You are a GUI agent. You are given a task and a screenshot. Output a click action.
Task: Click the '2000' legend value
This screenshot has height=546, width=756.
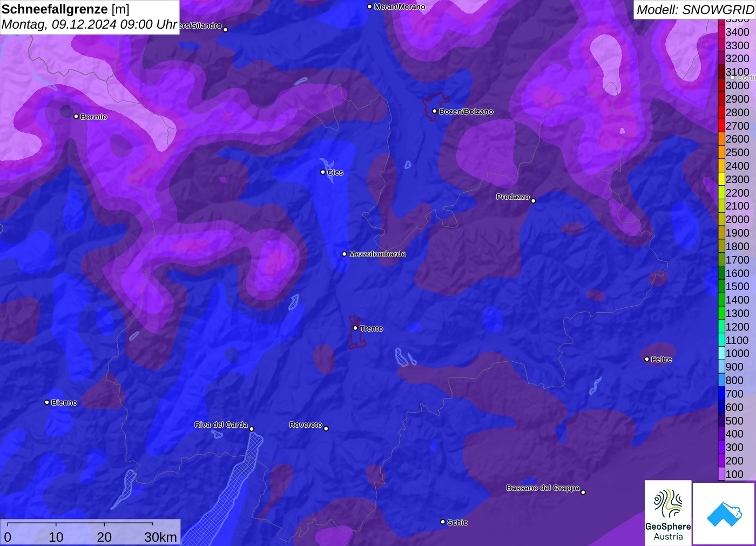(x=737, y=219)
